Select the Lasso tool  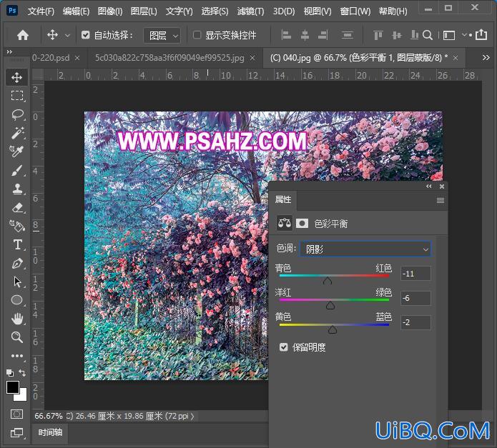coord(17,114)
